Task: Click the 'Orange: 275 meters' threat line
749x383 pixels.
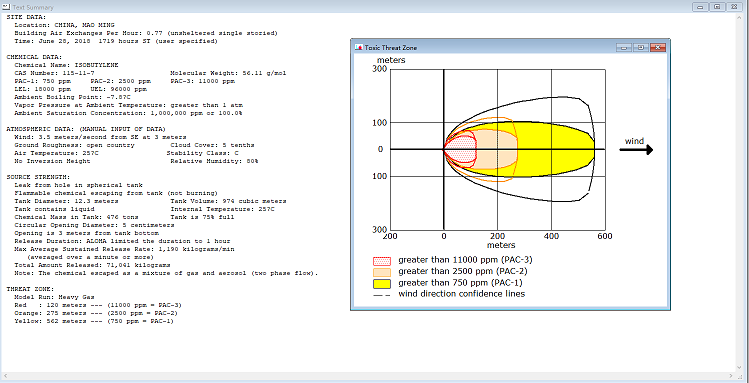Action: coord(96,314)
